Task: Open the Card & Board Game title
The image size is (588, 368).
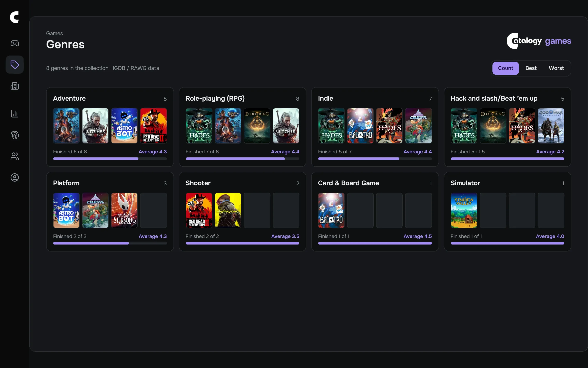Action: tap(349, 183)
